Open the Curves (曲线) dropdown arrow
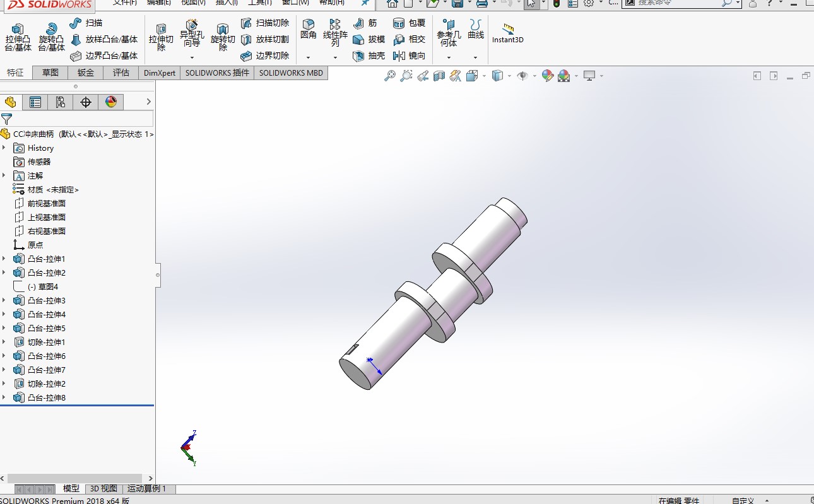Image resolution: width=814 pixels, height=504 pixels. pyautogui.click(x=476, y=57)
